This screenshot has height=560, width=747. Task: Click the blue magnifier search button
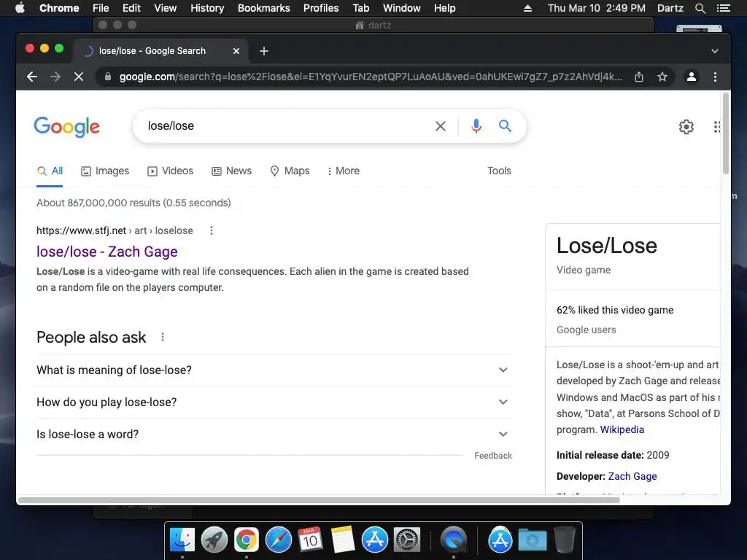pyautogui.click(x=505, y=125)
